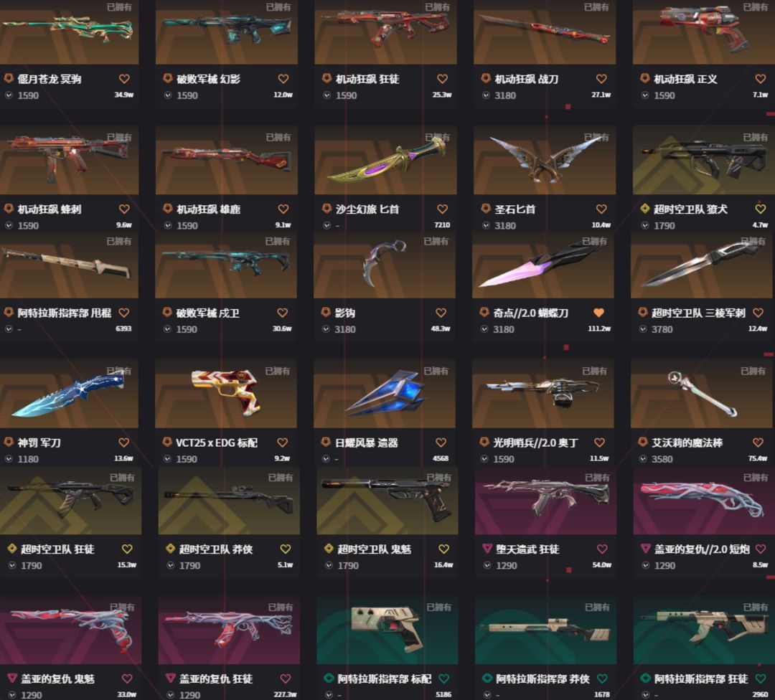Favorite the 偃月苍龙 冥驹 skin heart

[x=124, y=79]
